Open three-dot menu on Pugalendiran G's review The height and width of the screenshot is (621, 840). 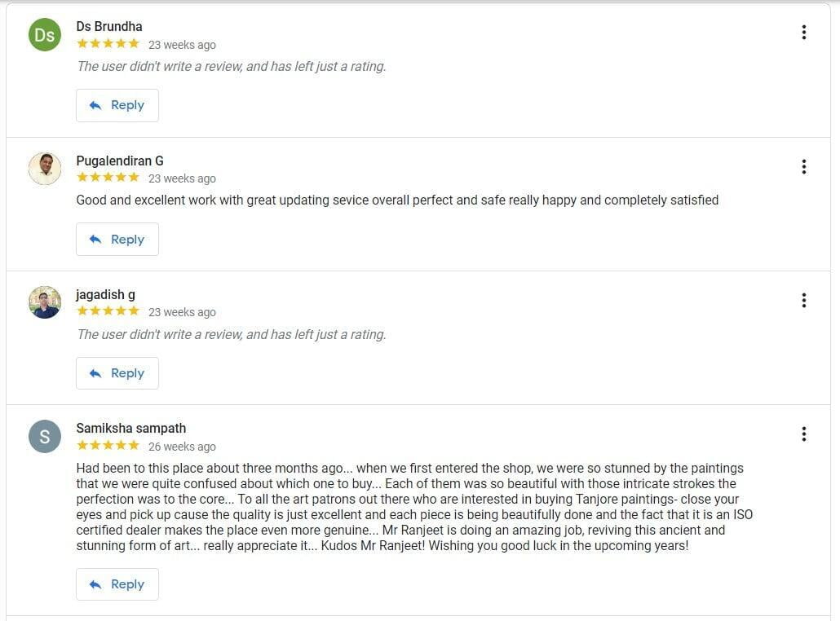[803, 166]
